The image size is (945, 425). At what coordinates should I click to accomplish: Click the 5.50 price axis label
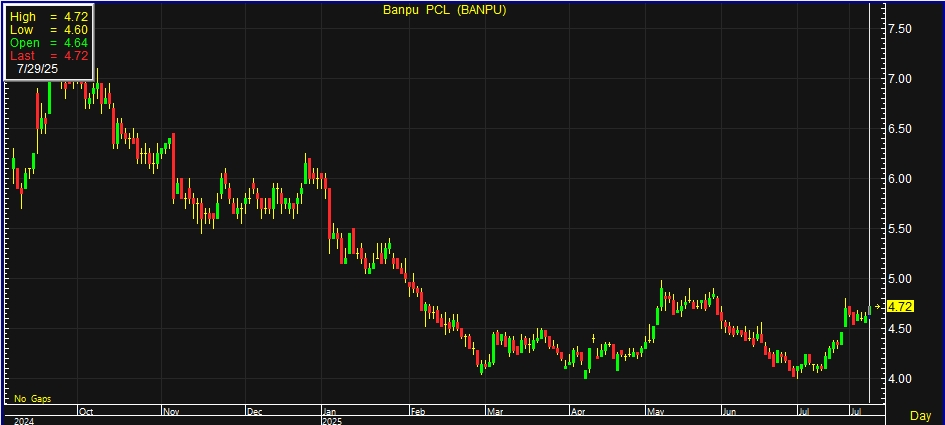tap(899, 229)
